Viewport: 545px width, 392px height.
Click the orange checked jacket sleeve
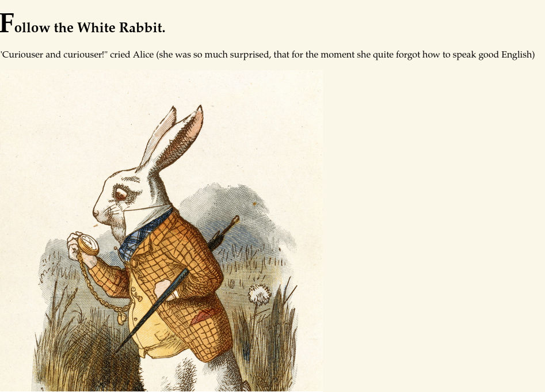109,278
